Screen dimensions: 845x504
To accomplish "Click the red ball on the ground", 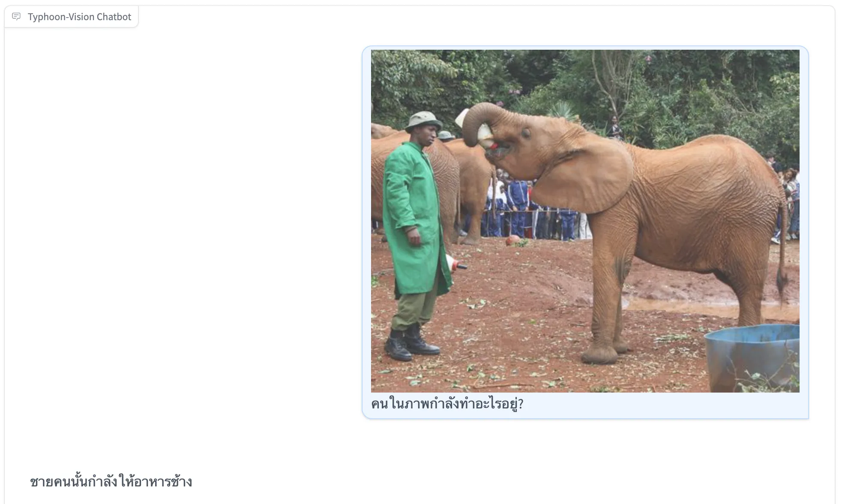I will [x=512, y=240].
